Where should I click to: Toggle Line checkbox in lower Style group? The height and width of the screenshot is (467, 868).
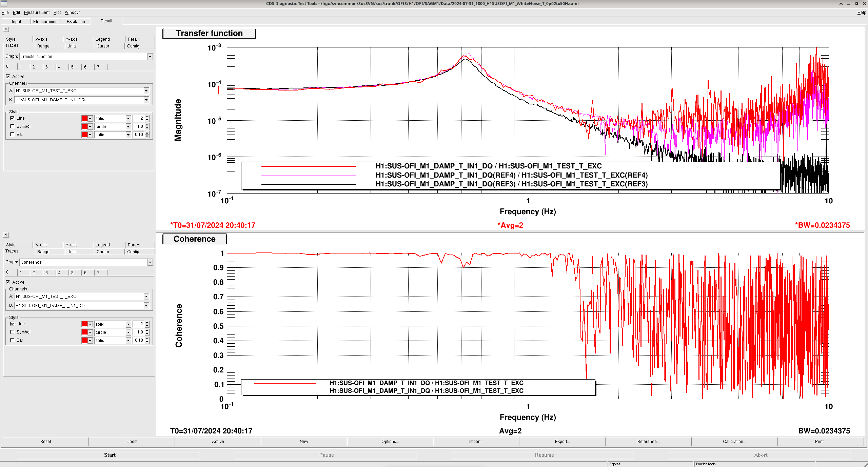(x=12, y=324)
